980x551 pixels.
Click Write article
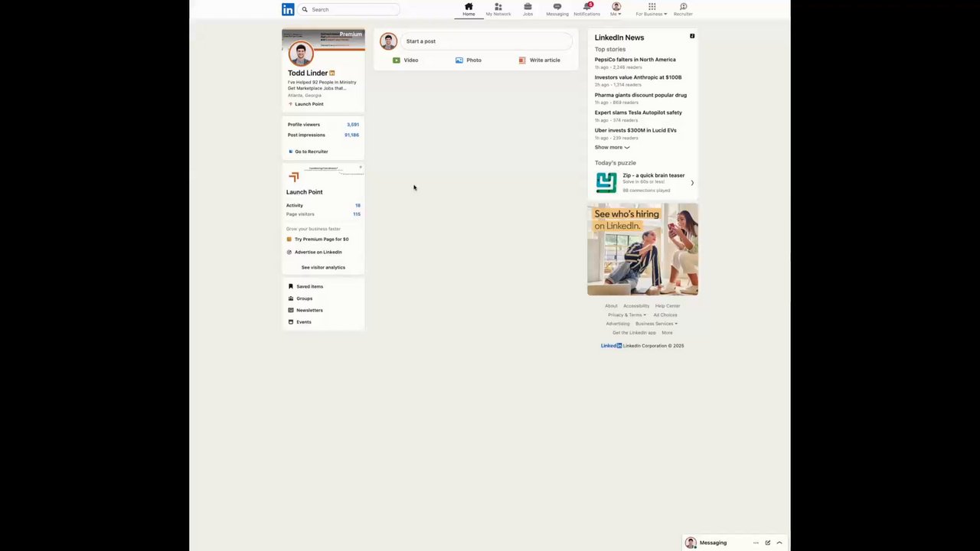tap(539, 60)
